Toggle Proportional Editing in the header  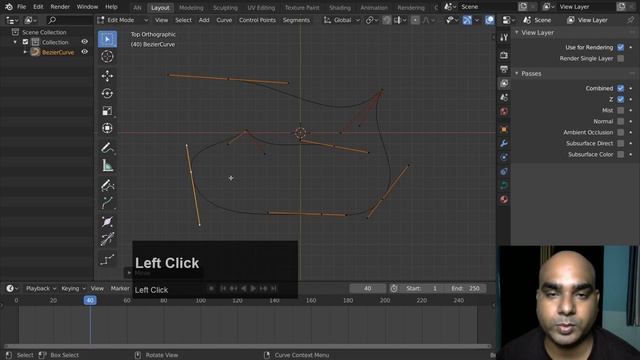[x=415, y=20]
